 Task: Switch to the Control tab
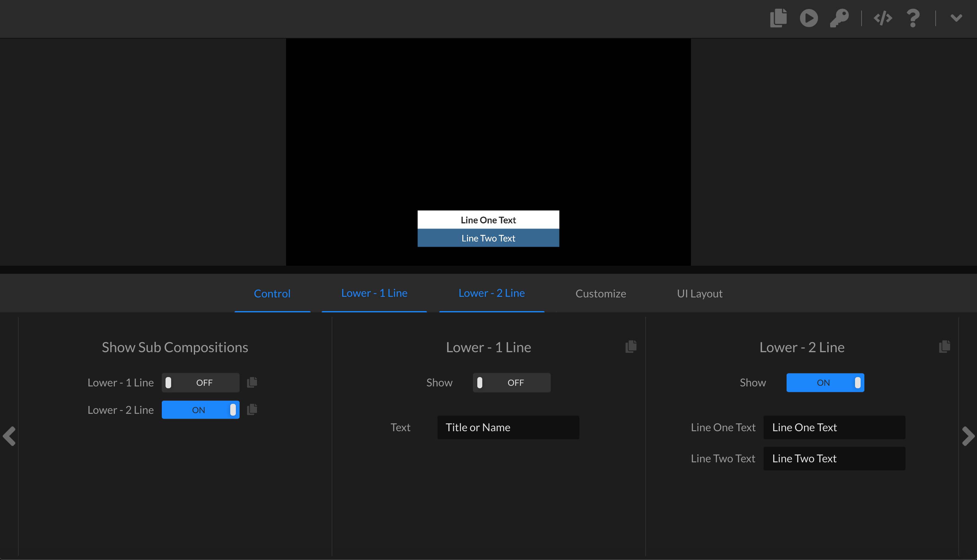(x=272, y=293)
